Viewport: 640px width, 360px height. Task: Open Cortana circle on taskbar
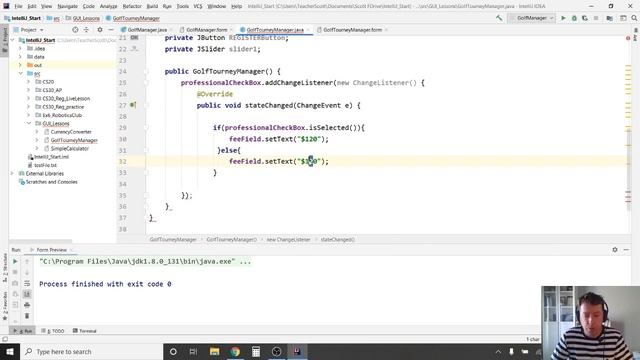[x=173, y=351]
